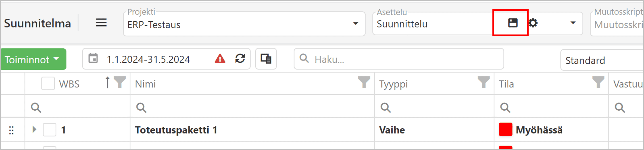Click the Haku search field
This screenshot has width=644, height=150.
(405, 59)
